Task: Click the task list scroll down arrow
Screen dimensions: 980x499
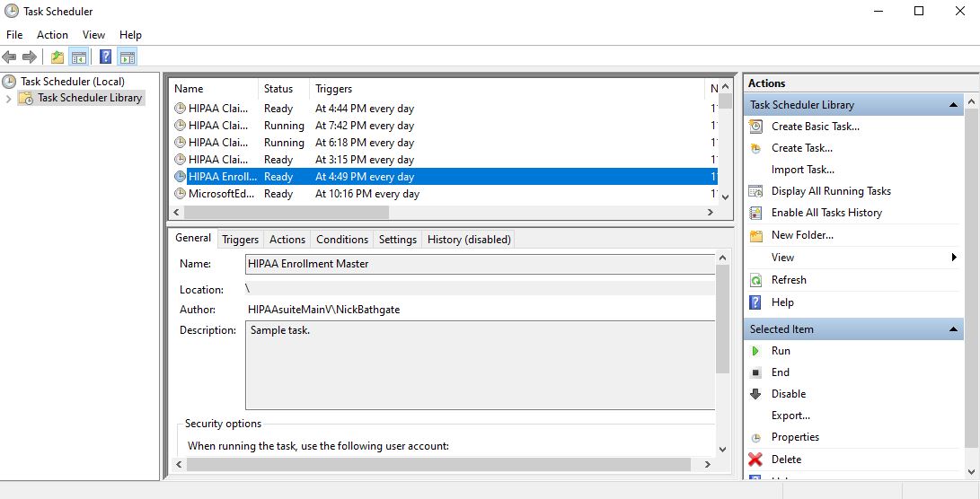Action: coord(725,197)
